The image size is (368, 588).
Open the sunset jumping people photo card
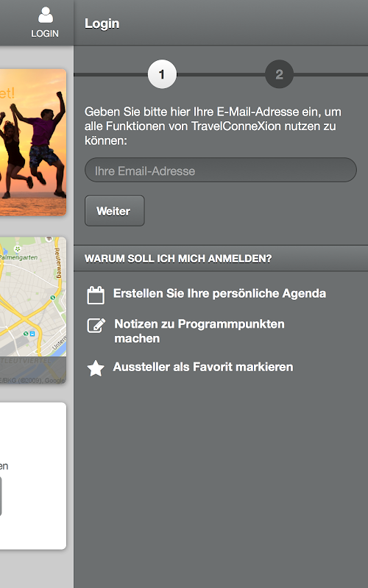click(33, 142)
